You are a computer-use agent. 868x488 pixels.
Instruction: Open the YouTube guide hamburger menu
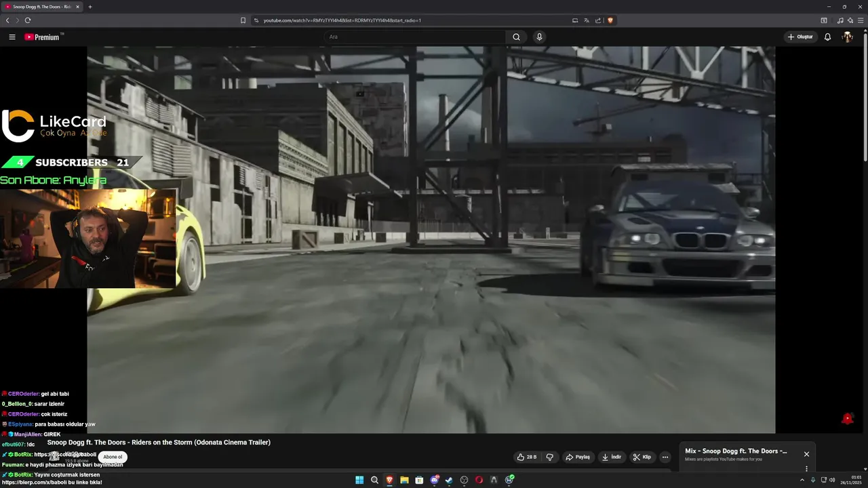[12, 37]
